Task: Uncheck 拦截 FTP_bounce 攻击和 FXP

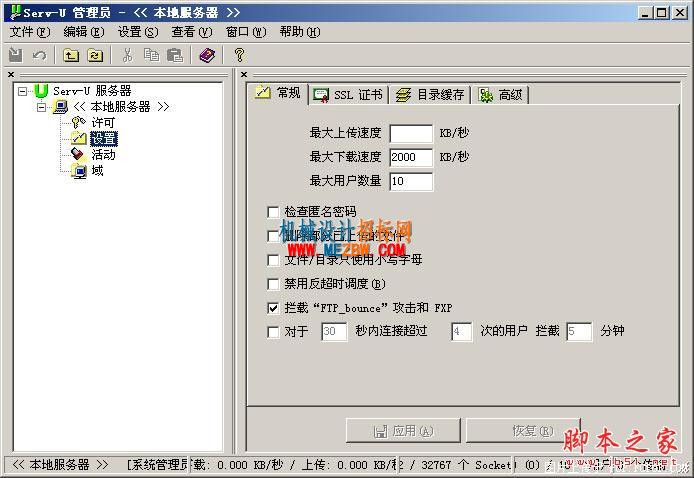Action: (273, 308)
